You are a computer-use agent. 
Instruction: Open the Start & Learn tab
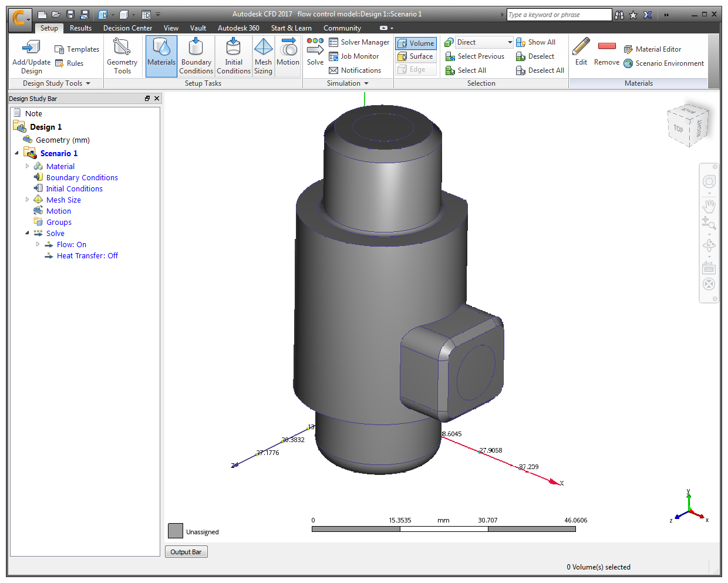[291, 28]
